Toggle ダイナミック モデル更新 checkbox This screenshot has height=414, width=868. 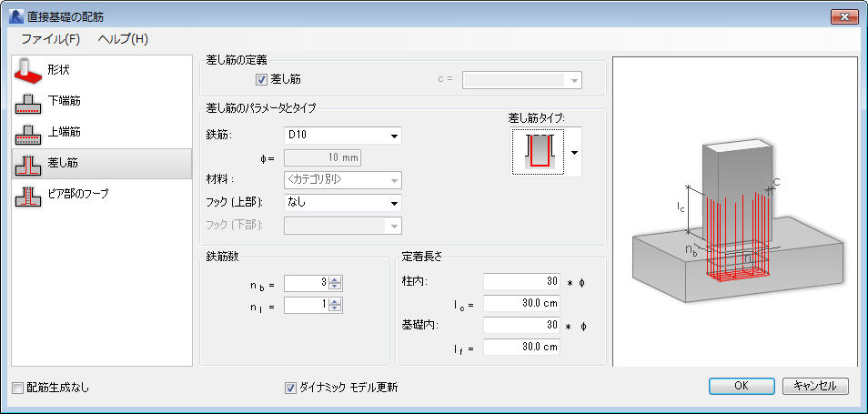(290, 388)
